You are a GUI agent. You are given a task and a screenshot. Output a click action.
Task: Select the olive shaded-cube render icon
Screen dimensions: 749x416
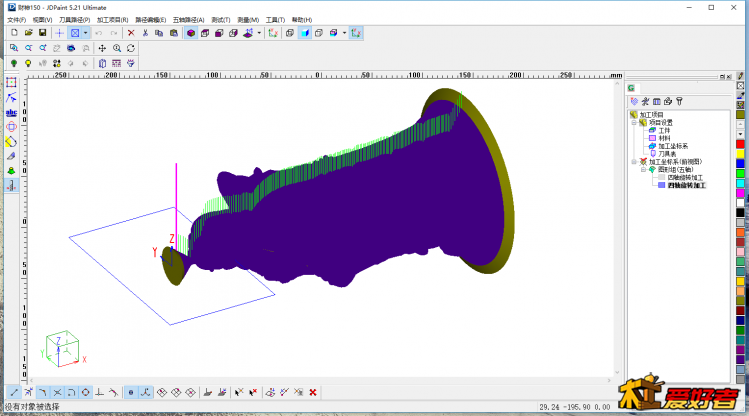coord(191,33)
